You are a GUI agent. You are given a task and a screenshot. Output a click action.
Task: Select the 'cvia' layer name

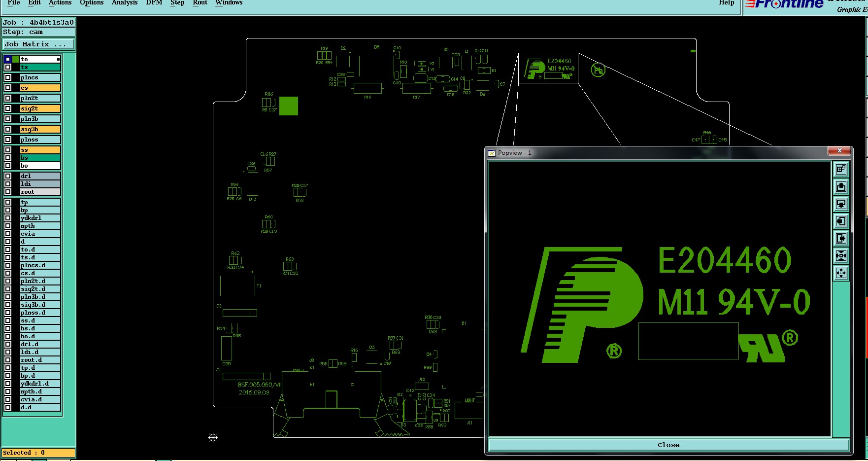coord(40,234)
